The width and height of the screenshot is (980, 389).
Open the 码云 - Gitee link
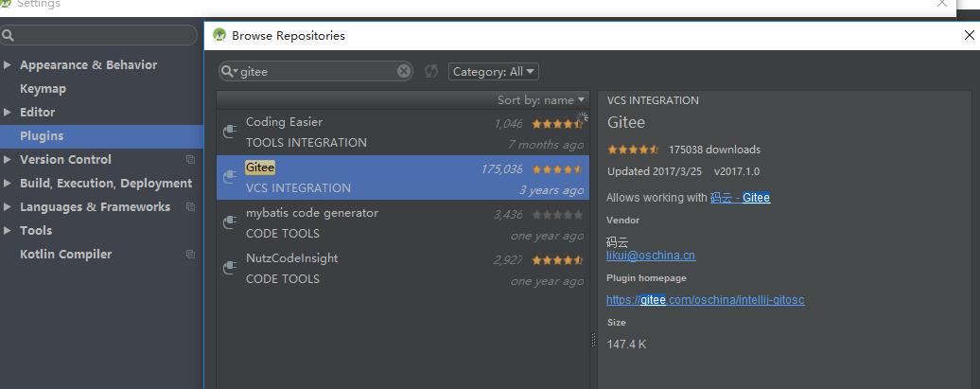[x=740, y=198]
